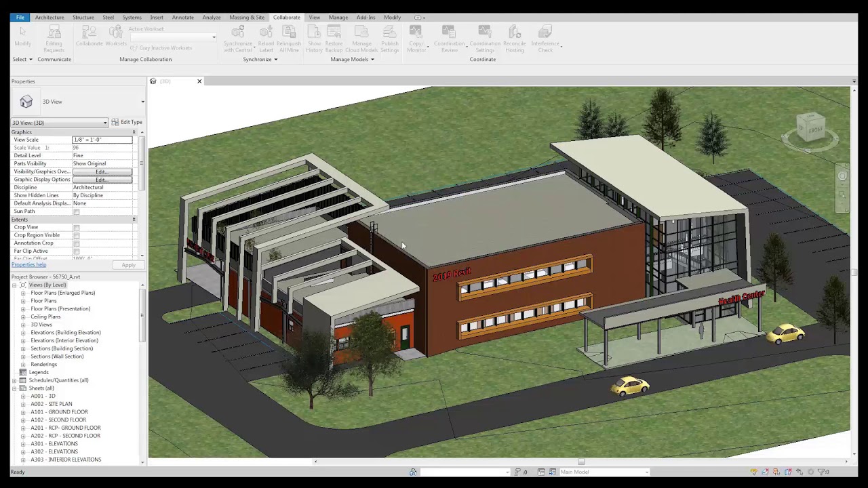Click the Edit Type button
Image resolution: width=868 pixels, height=488 pixels.
[127, 123]
